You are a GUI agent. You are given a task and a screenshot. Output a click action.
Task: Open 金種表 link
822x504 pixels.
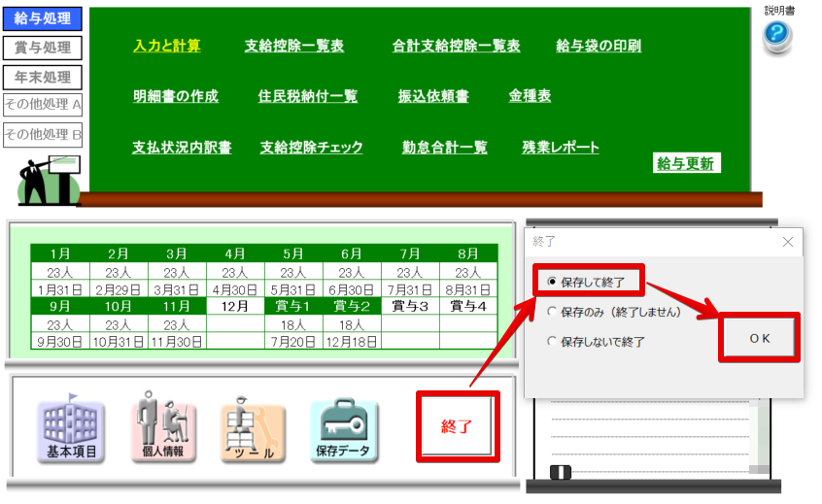click(x=530, y=96)
